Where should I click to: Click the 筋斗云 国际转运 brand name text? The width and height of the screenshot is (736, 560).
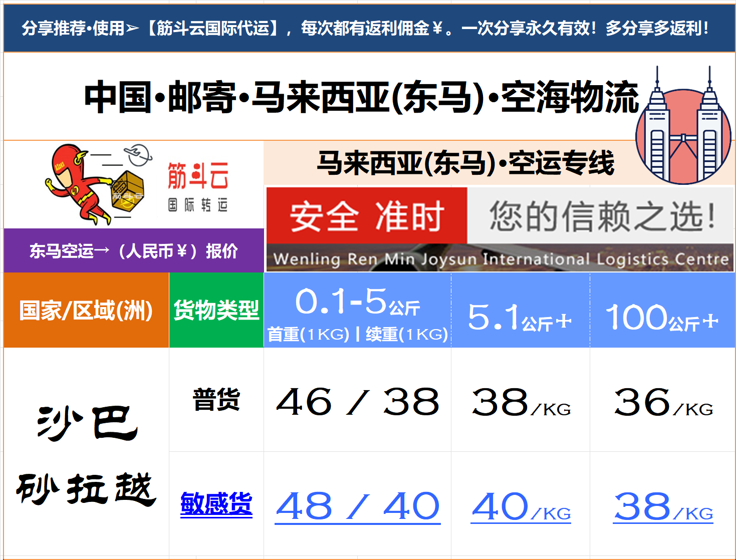pos(198,187)
